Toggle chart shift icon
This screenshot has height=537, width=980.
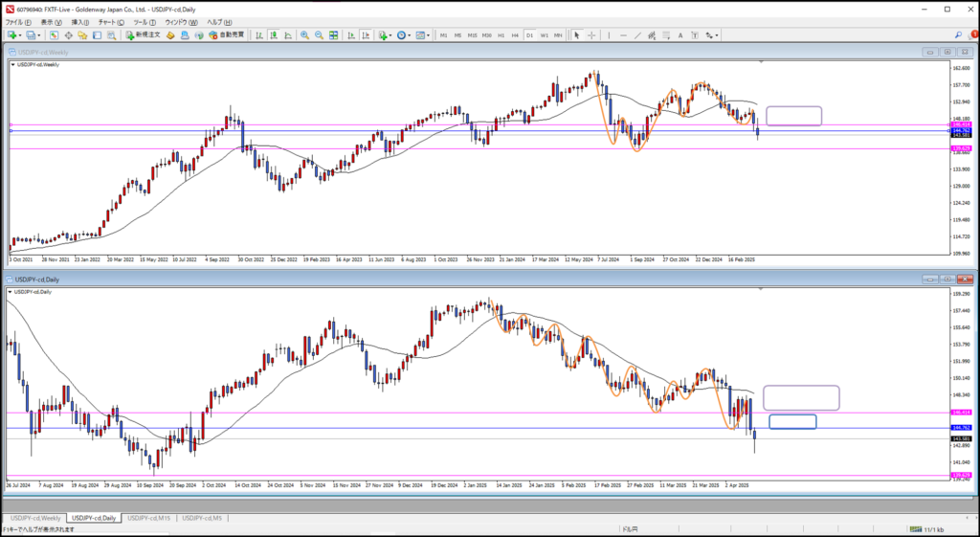(x=366, y=35)
